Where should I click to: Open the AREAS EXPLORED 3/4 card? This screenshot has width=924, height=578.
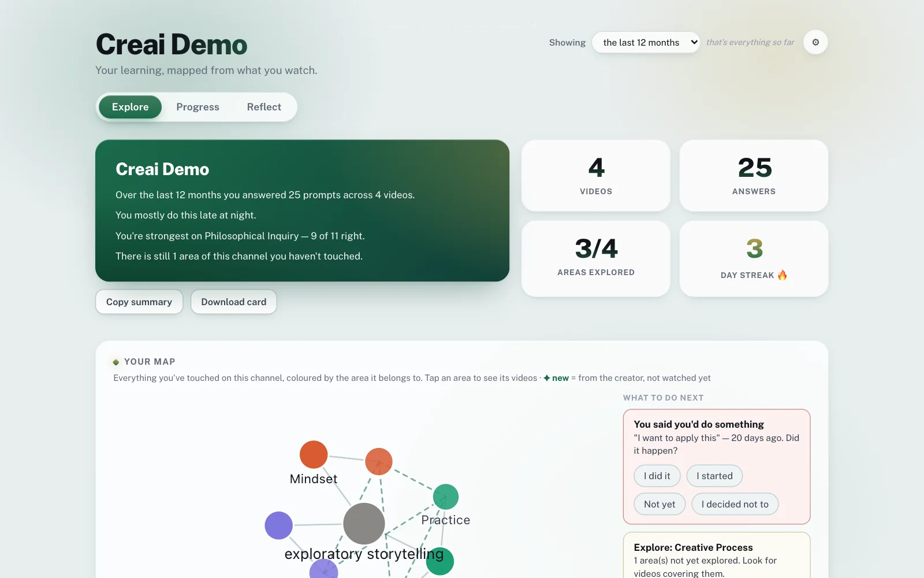[596, 259]
